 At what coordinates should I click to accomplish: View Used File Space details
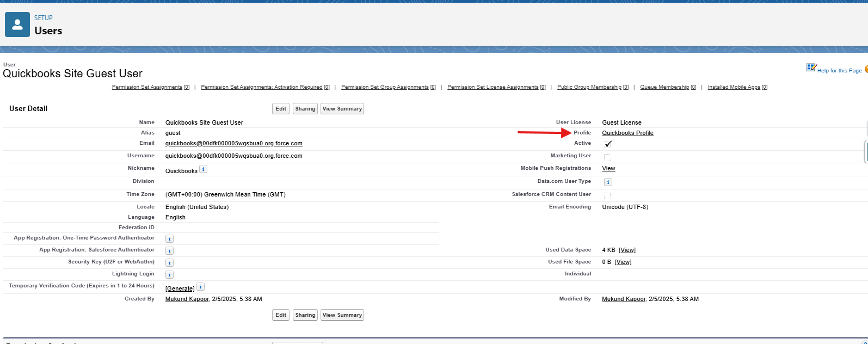click(x=623, y=262)
